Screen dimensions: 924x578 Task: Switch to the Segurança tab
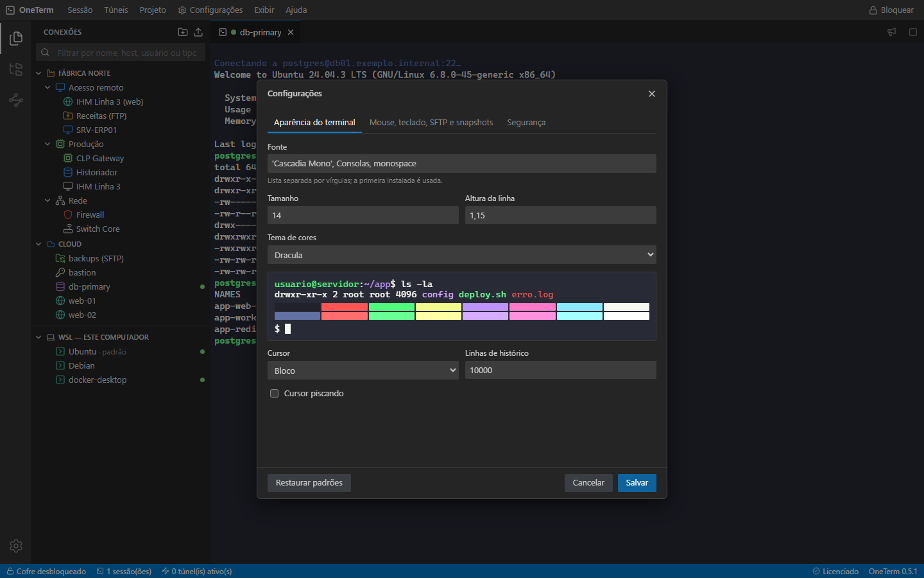coord(526,123)
